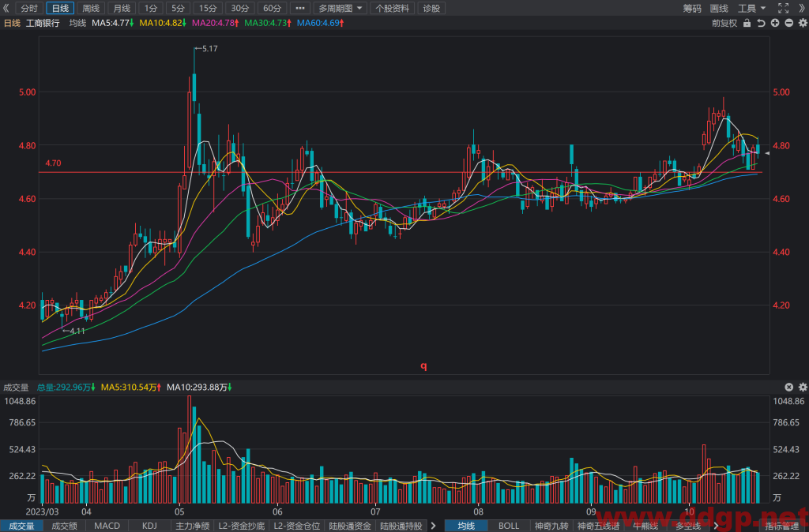The width and height of the screenshot is (809, 532).
Task: Click the 4.11 low price marker
Action: coord(73,331)
